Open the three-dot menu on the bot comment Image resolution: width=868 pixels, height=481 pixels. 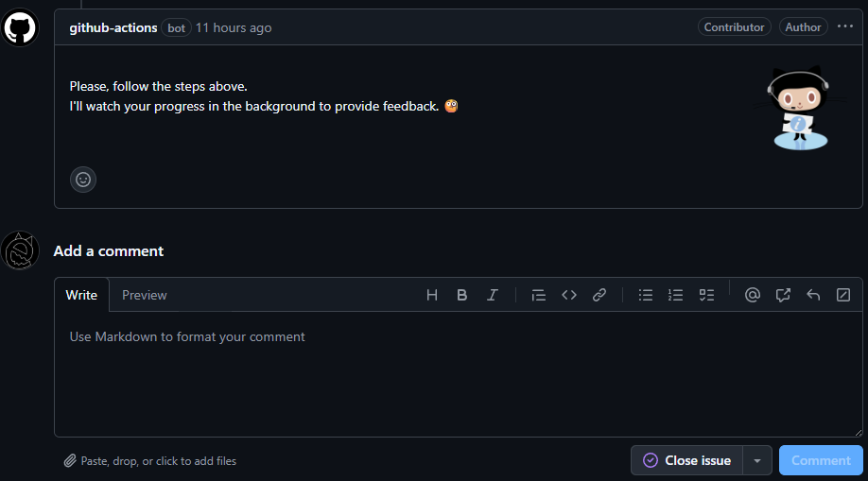click(x=845, y=26)
